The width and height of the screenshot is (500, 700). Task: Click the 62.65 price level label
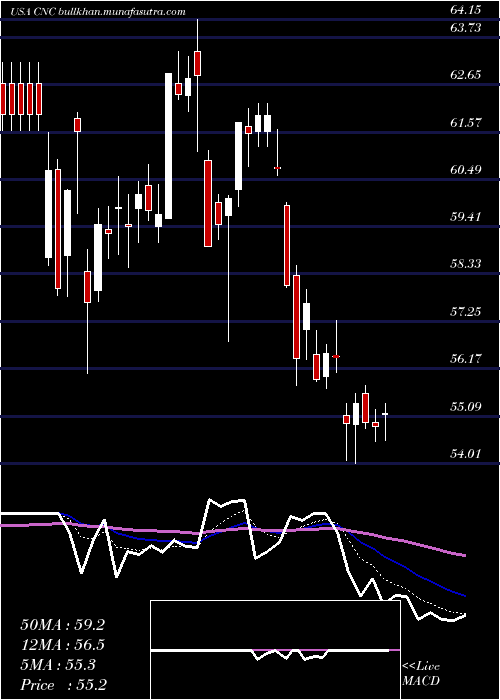coord(465,74)
